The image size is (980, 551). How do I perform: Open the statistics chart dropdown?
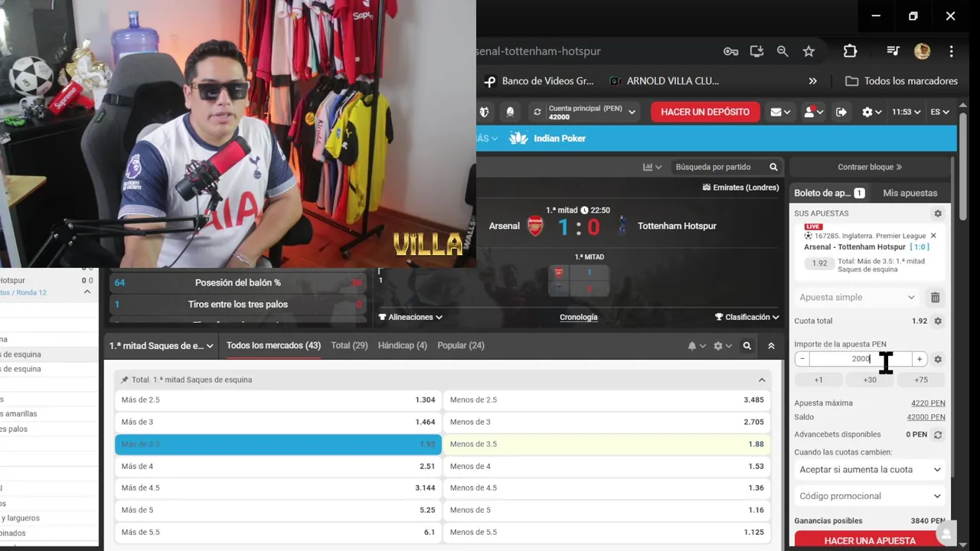pyautogui.click(x=652, y=167)
